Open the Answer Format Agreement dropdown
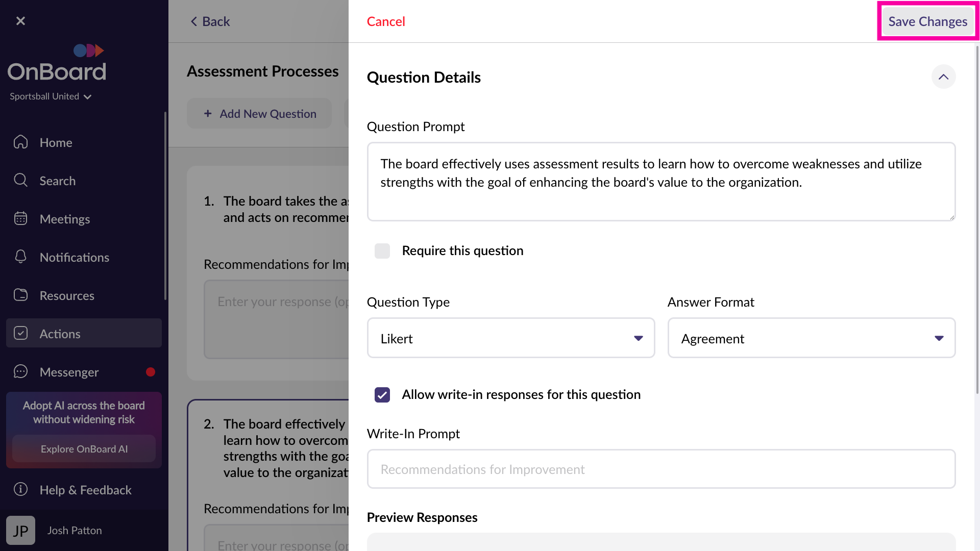Image resolution: width=980 pixels, height=551 pixels. click(x=812, y=338)
